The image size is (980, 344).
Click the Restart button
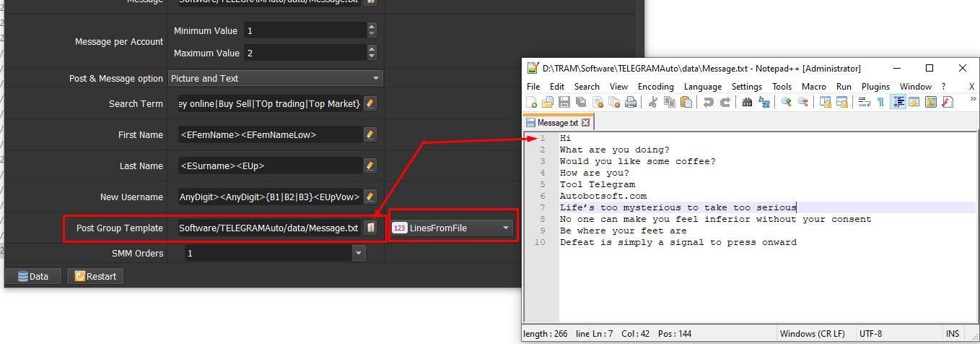tap(95, 276)
